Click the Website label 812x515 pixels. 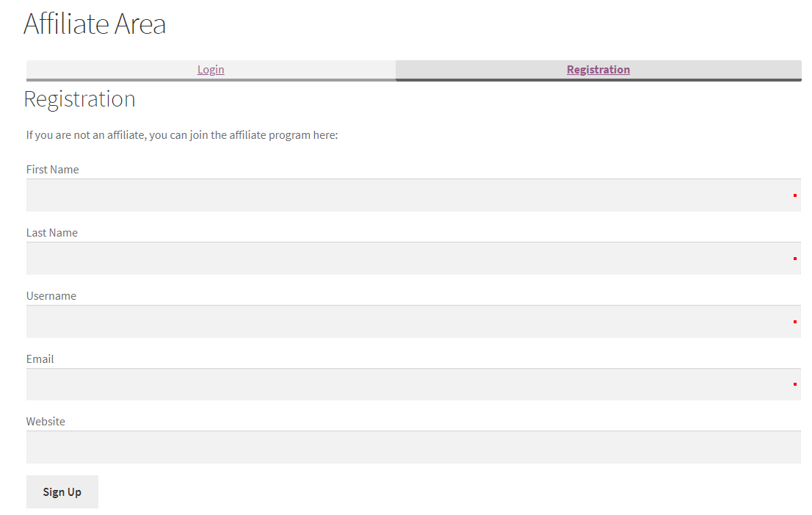click(x=46, y=422)
